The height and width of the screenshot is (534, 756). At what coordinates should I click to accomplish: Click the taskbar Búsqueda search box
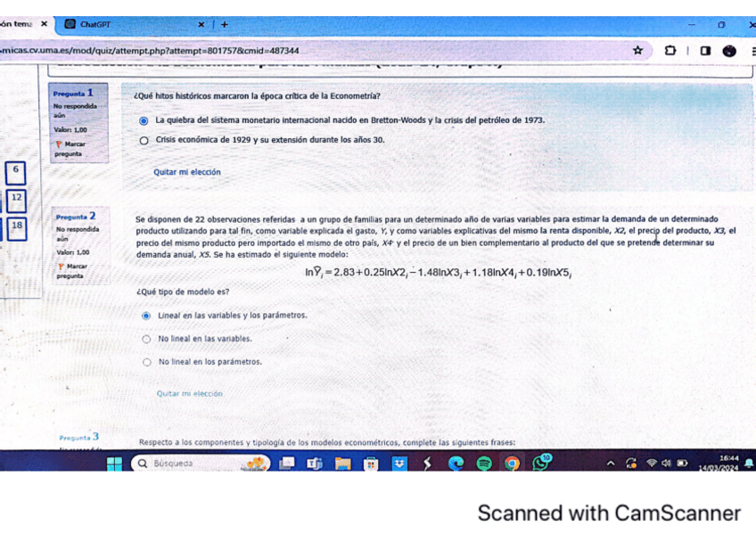[200, 464]
